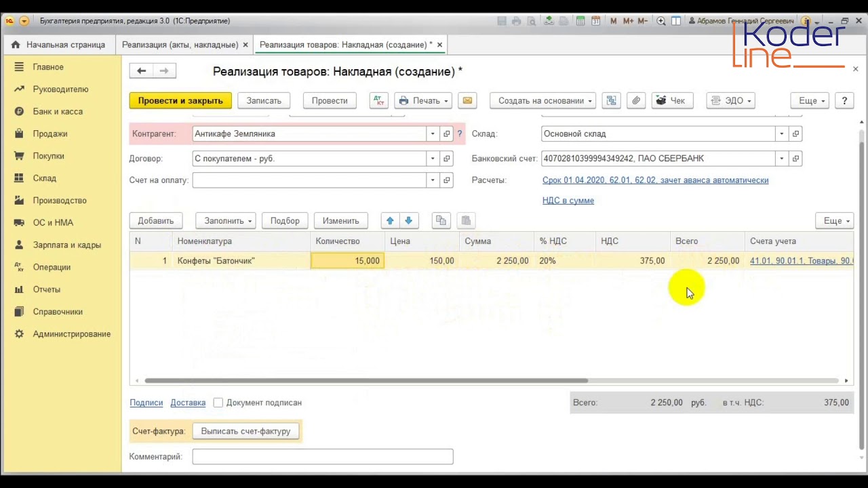Click the Комментарий input field

(323, 457)
